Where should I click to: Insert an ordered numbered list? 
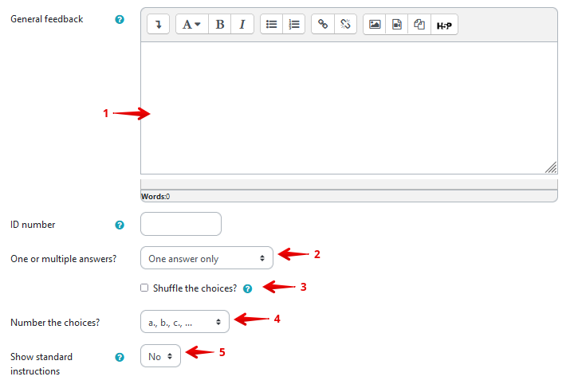tap(294, 25)
